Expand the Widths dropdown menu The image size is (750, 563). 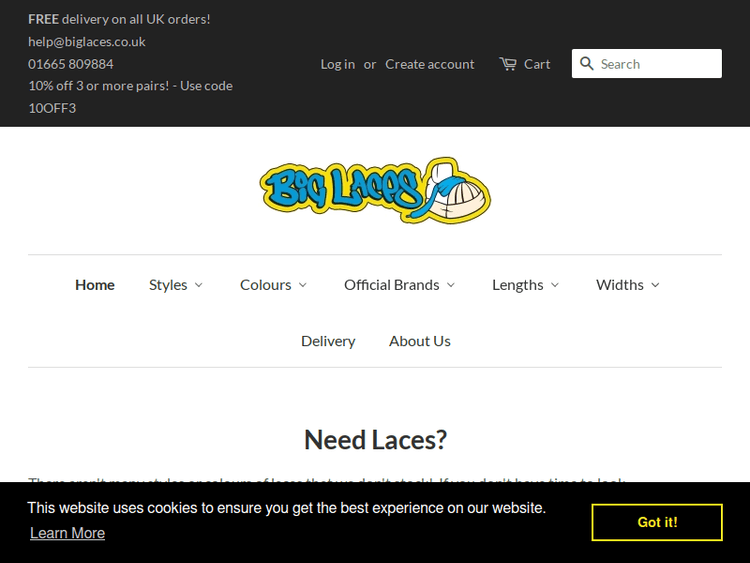(x=627, y=285)
